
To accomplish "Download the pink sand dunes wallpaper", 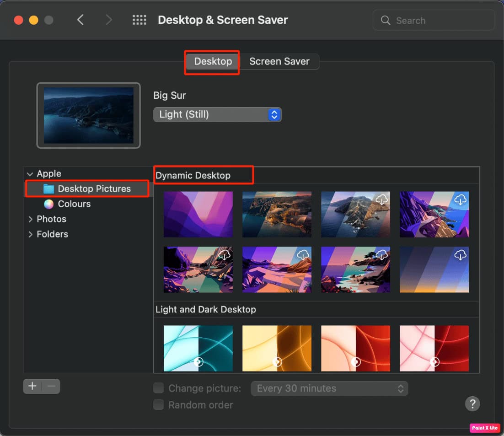I will [303, 255].
